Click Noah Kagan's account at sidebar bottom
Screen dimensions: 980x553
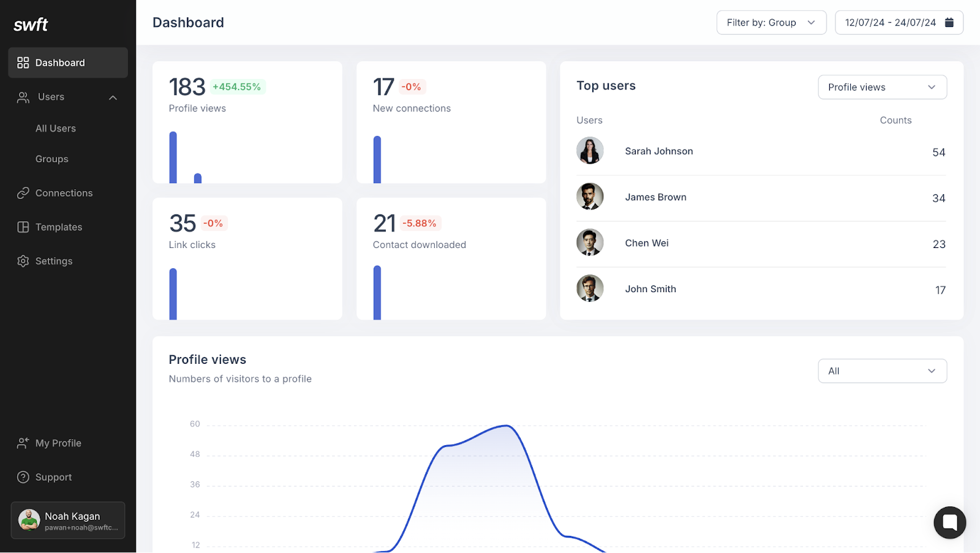(x=67, y=520)
